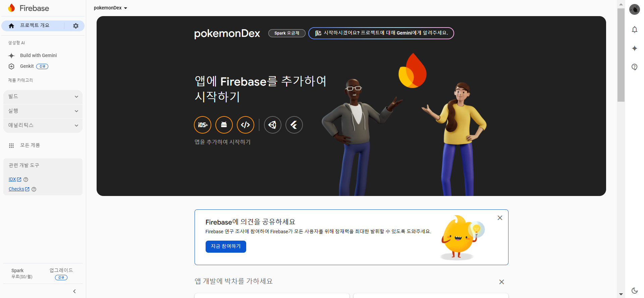The image size is (644, 298).
Task: Click scrollbar up arrow
Action: 621,4
